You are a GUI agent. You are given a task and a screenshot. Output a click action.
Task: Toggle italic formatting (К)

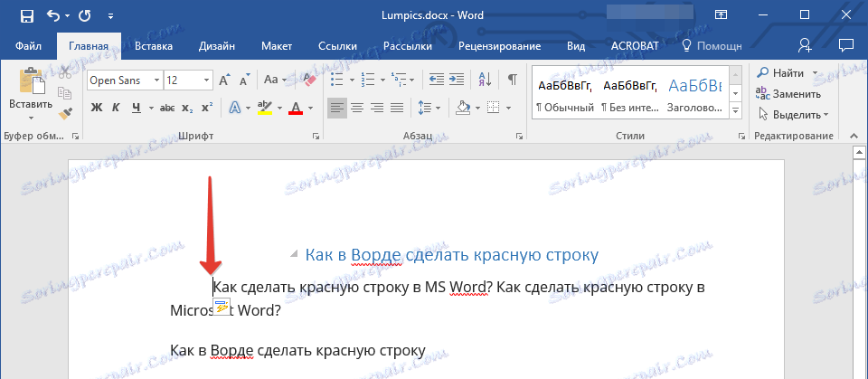coord(116,109)
